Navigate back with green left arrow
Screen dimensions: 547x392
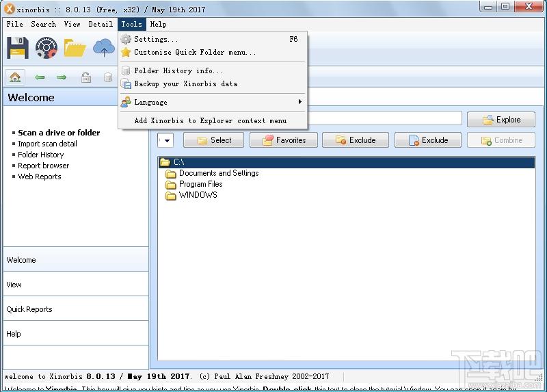(x=40, y=77)
